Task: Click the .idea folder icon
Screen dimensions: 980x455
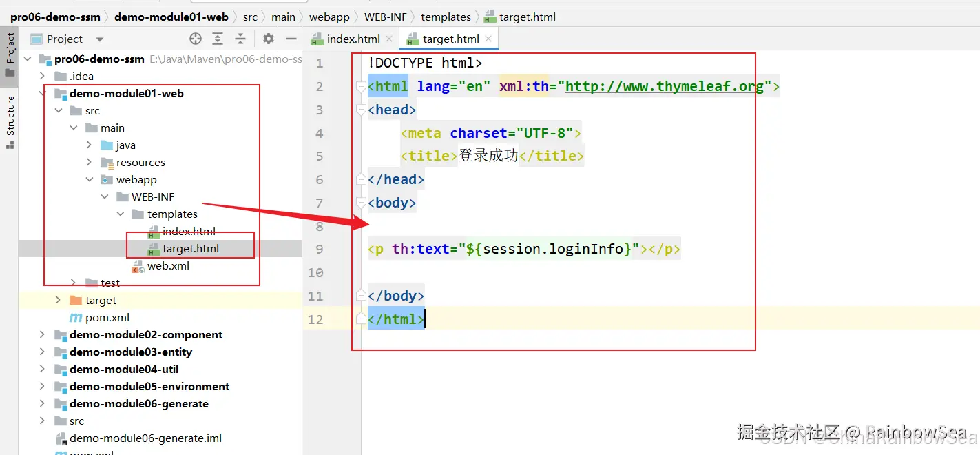Action: point(61,77)
